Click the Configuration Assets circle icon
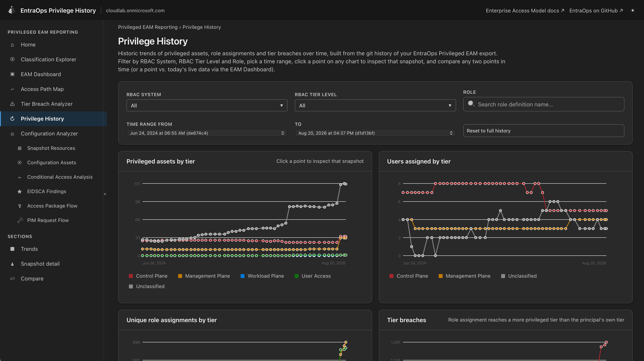 pyautogui.click(x=19, y=162)
